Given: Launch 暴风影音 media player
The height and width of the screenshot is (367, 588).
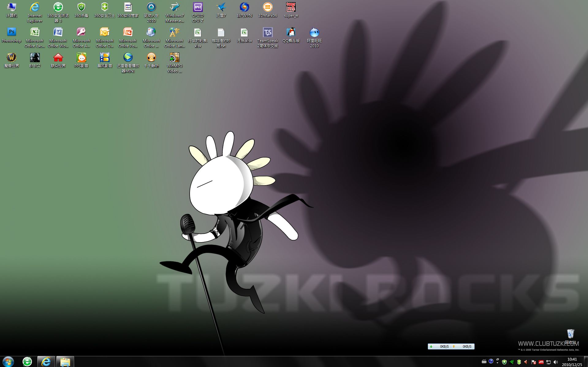Looking at the screenshot, I should [104, 60].
